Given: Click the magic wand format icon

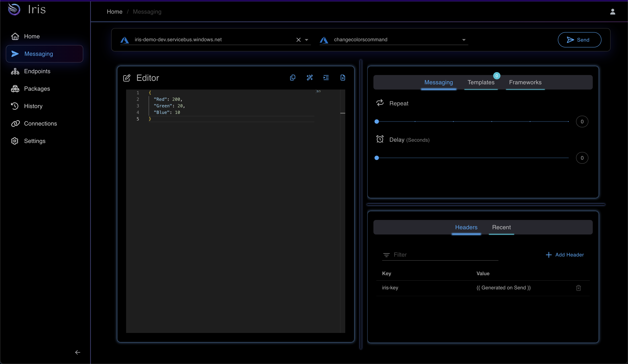Looking at the screenshot, I should click(x=309, y=78).
